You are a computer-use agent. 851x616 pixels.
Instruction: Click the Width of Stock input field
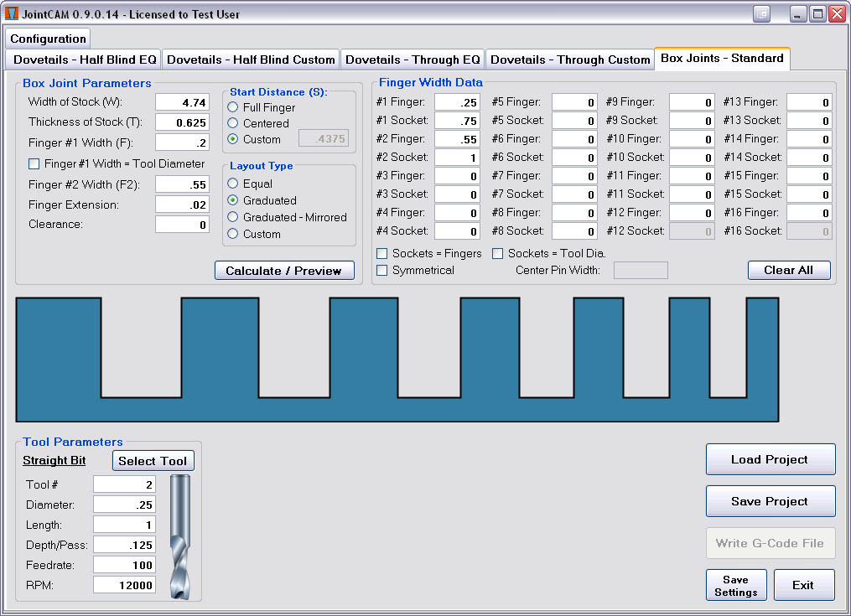[182, 102]
